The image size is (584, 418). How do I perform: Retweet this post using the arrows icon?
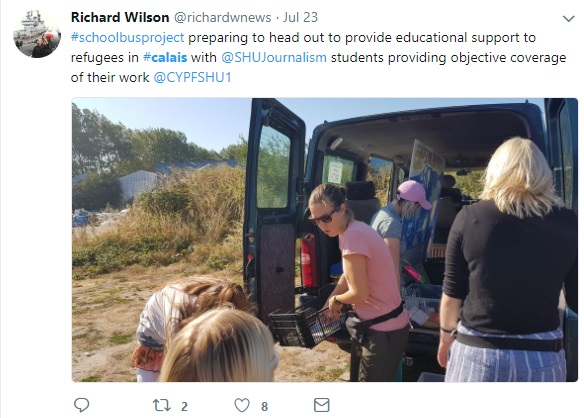coord(162,405)
